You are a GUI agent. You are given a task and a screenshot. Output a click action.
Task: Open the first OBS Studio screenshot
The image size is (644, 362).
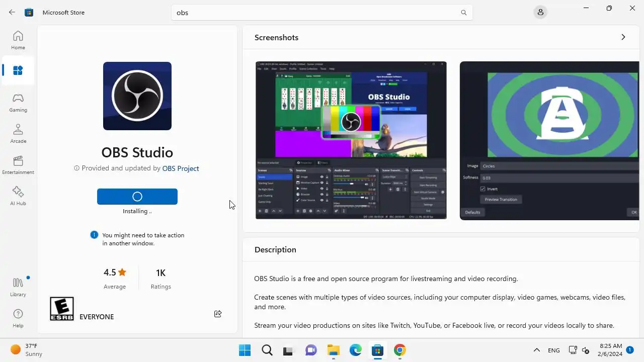tap(351, 140)
